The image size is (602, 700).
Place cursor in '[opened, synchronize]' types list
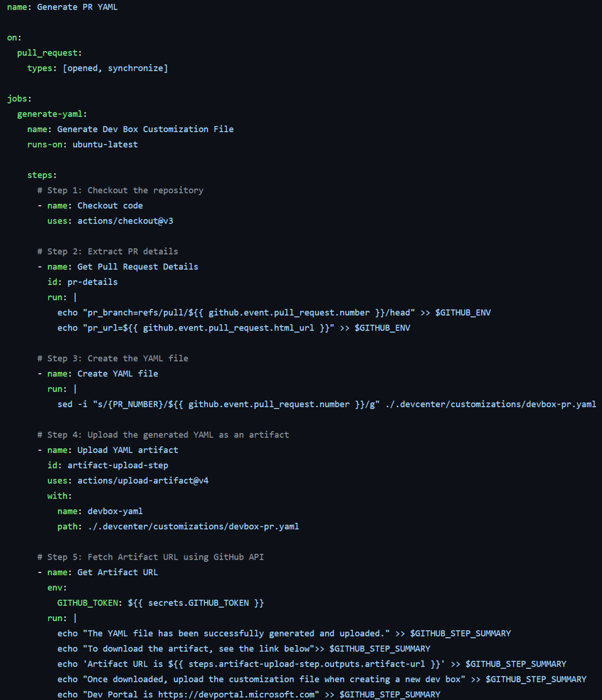click(x=115, y=69)
